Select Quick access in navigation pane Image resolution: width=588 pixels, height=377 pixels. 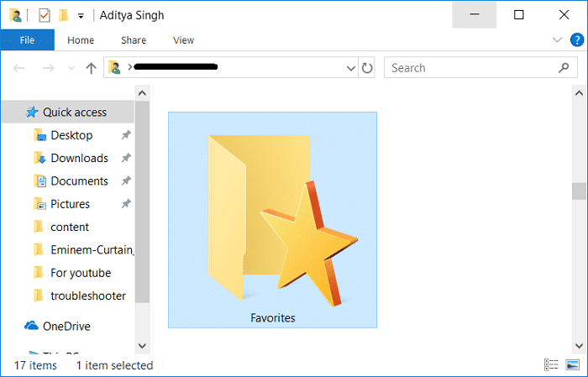click(68, 112)
